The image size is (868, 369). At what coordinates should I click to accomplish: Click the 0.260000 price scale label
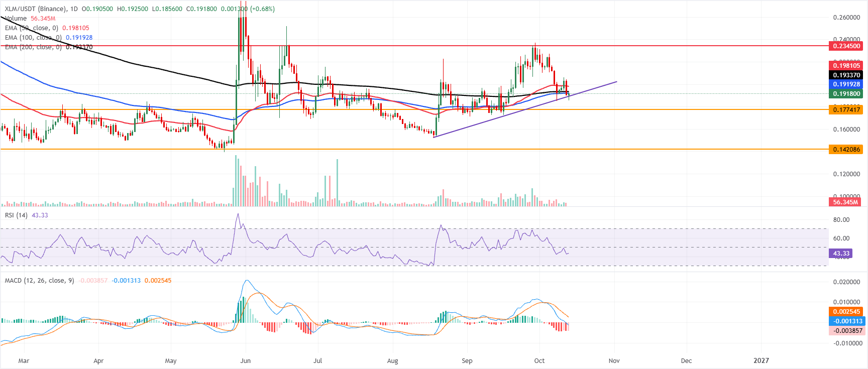[846, 18]
